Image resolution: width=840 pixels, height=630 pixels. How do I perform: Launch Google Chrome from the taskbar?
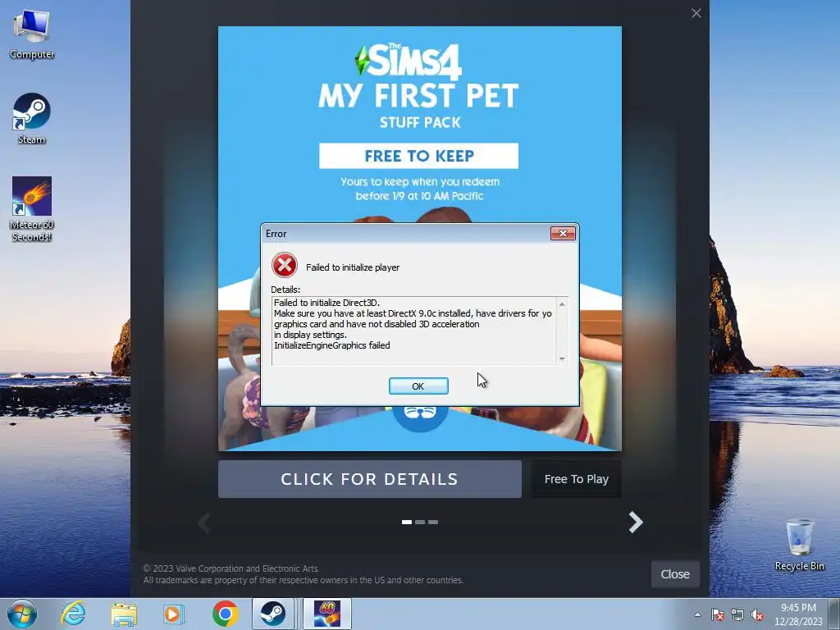click(x=225, y=614)
